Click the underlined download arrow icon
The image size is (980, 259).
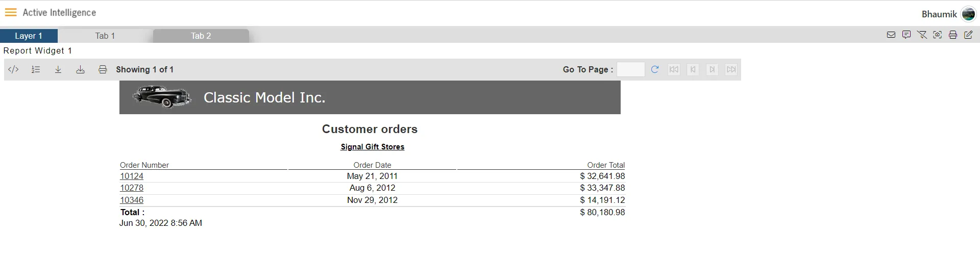58,69
